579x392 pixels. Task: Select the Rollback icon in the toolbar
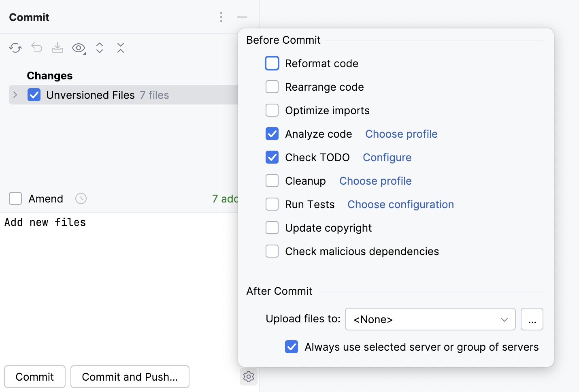(x=36, y=48)
